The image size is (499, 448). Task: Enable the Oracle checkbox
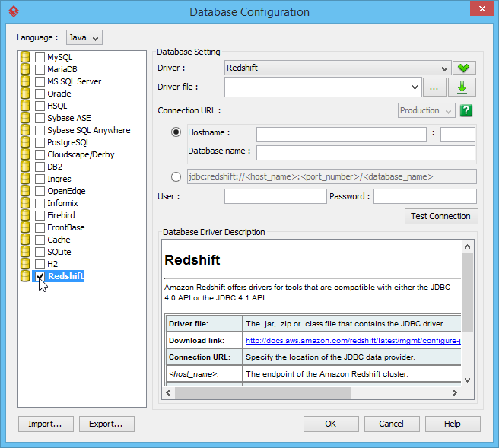point(40,94)
